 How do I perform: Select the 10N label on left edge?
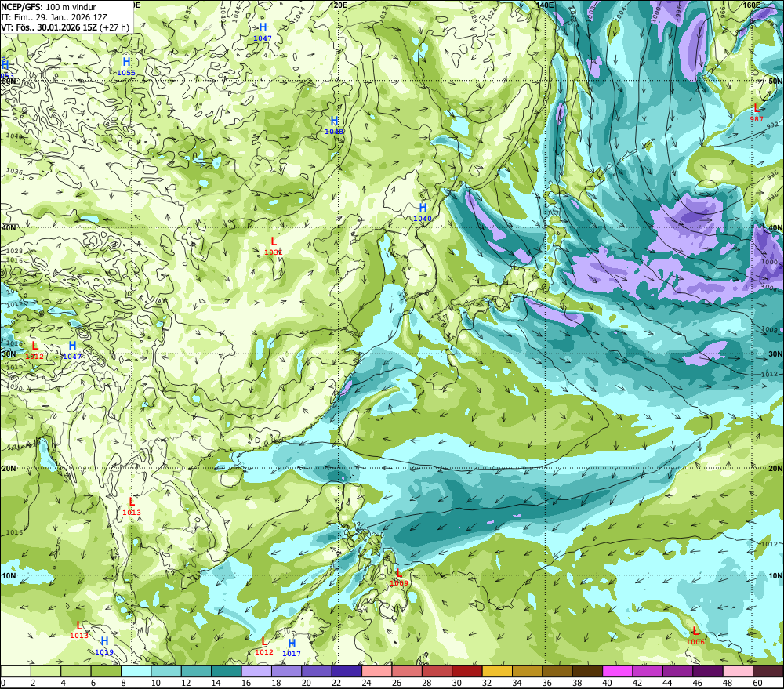[x=8, y=576]
